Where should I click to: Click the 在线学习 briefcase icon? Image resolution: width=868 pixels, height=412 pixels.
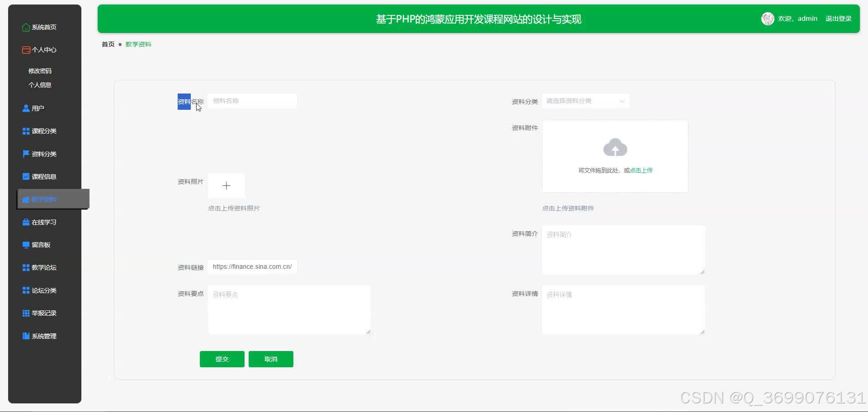point(26,222)
